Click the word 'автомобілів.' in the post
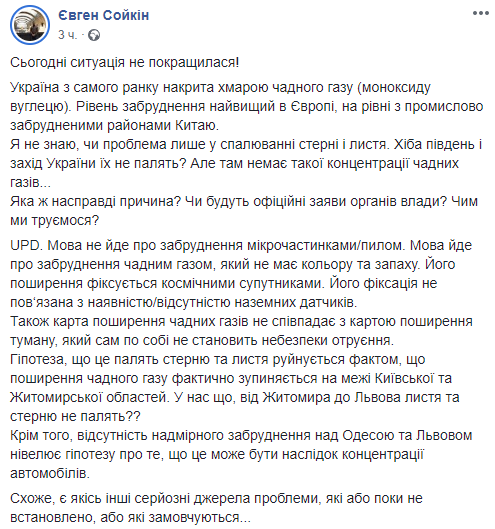 50,473
